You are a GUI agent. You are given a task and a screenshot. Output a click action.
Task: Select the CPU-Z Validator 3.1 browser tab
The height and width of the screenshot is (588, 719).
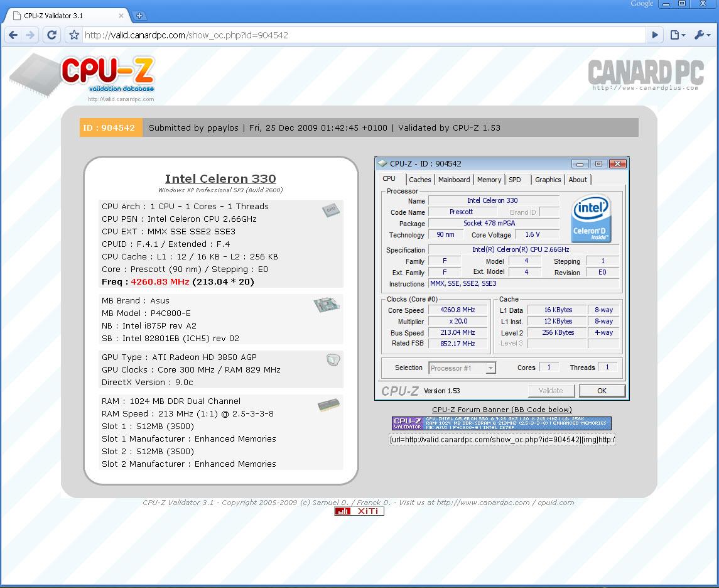click(67, 16)
